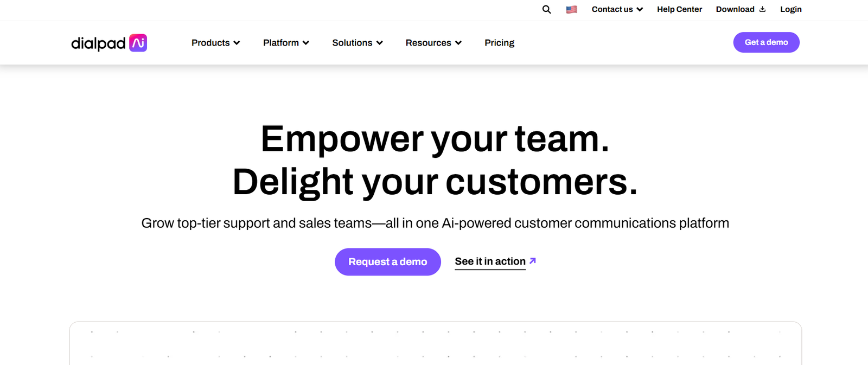Click the Get a demo button
This screenshot has width=868, height=365.
pos(766,42)
